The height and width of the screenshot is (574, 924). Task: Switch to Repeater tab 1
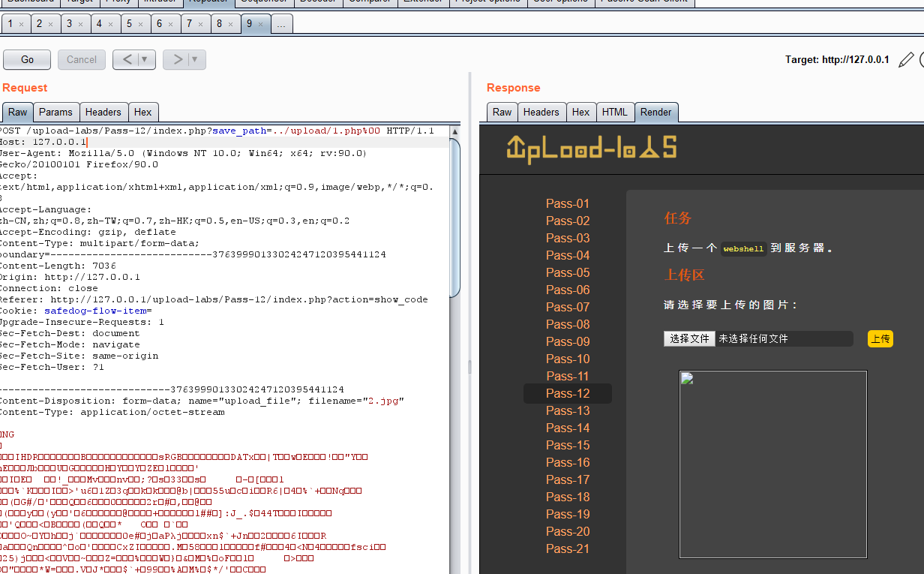tap(10, 24)
